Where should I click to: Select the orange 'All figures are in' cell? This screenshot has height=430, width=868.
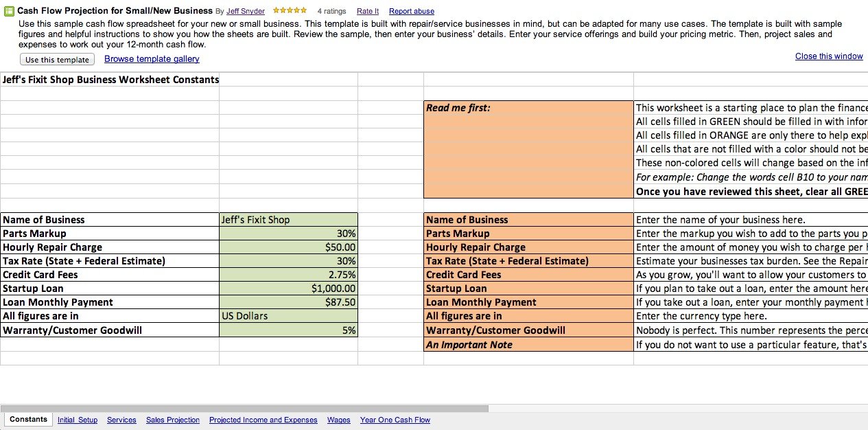528,316
